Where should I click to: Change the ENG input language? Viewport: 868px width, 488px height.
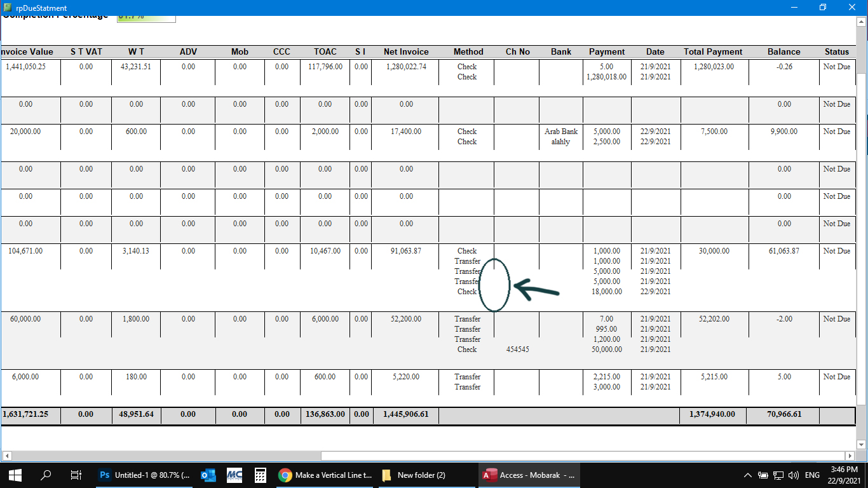pos(812,475)
